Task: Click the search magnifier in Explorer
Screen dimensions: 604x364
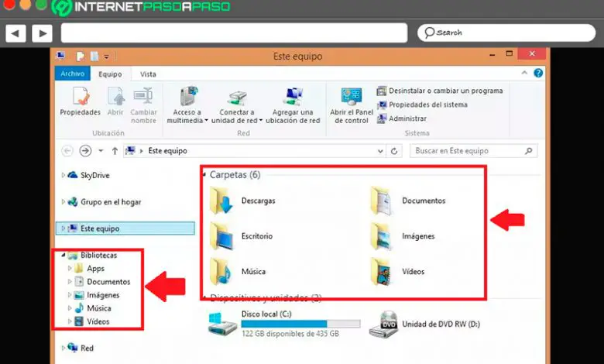Action: [528, 150]
